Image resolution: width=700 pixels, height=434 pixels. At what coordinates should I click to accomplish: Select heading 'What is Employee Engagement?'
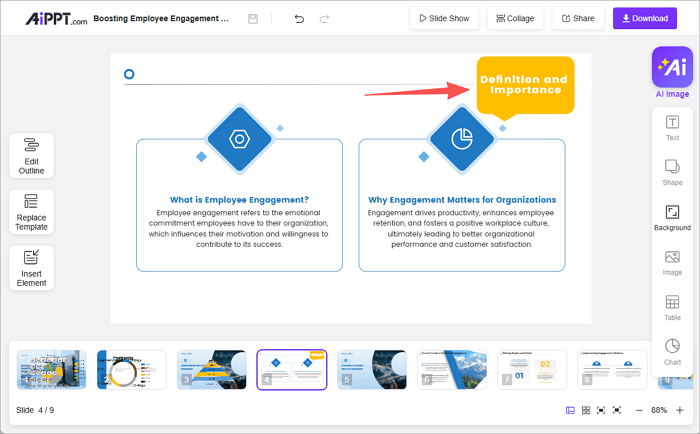point(239,200)
